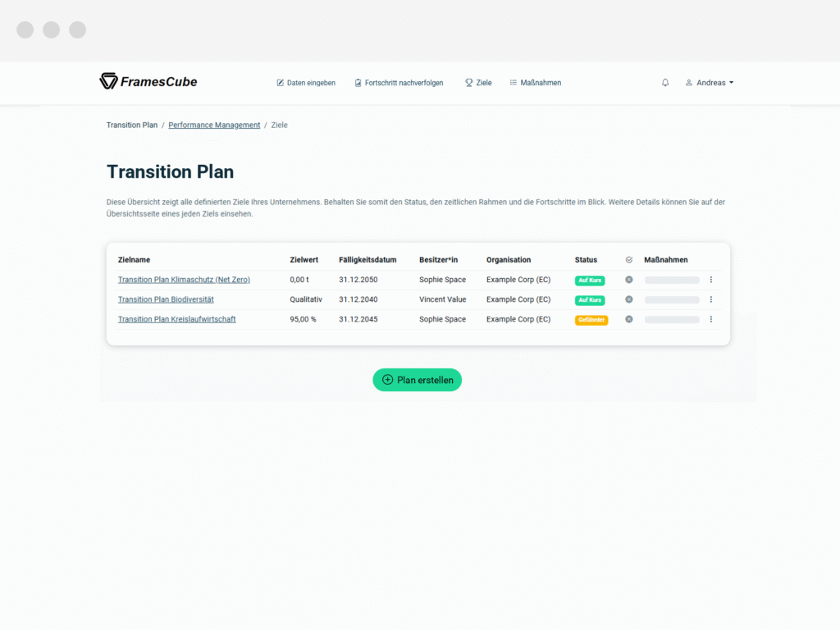Click the Zielwert column header
840x630 pixels.
tap(304, 260)
